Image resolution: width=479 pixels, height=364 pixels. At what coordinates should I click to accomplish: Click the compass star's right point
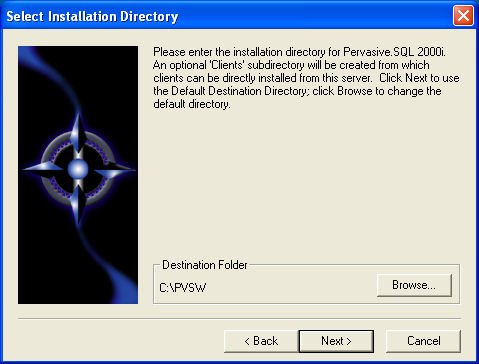click(113, 171)
